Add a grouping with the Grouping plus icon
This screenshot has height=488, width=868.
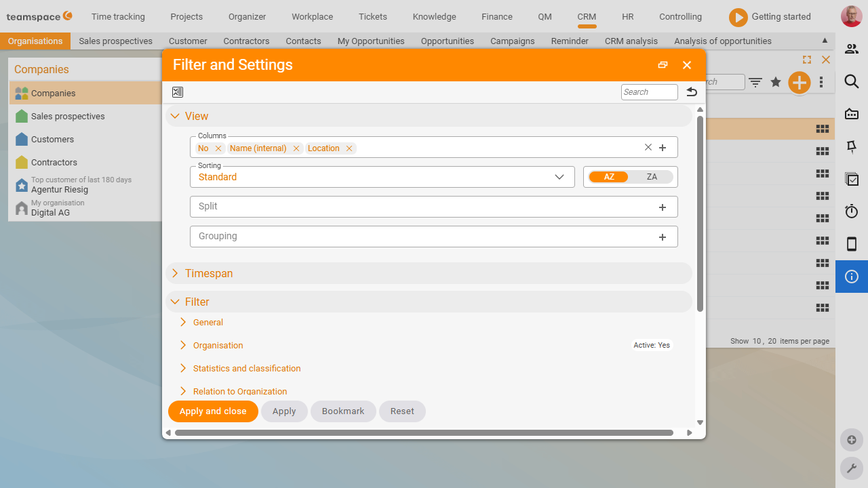663,237
